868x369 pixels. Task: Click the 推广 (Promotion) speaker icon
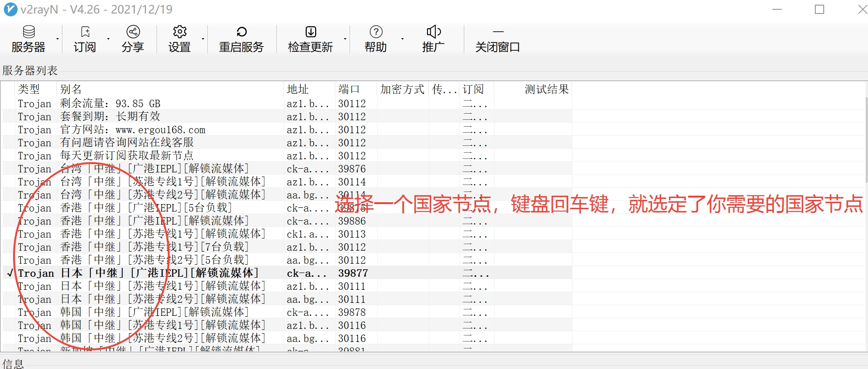434,39
